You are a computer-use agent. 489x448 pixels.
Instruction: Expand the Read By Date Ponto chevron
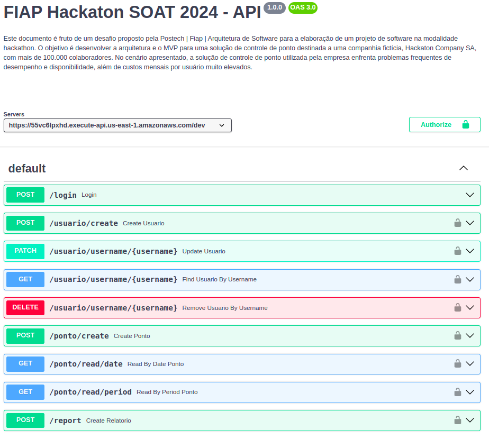tap(469, 363)
